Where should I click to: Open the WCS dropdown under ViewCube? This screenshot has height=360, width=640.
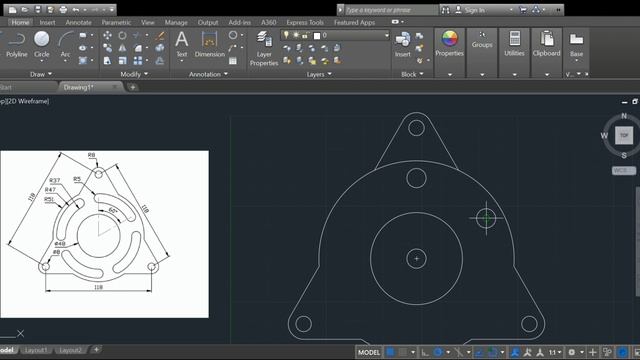tap(624, 170)
